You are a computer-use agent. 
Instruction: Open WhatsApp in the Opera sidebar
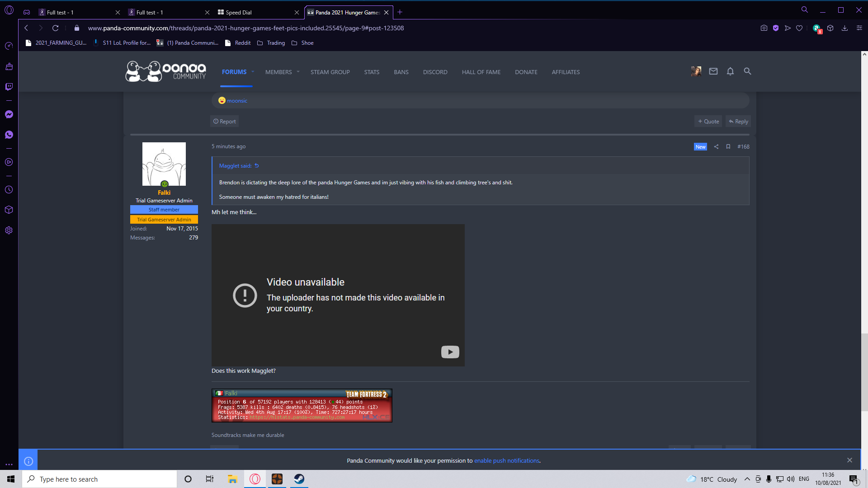9,135
